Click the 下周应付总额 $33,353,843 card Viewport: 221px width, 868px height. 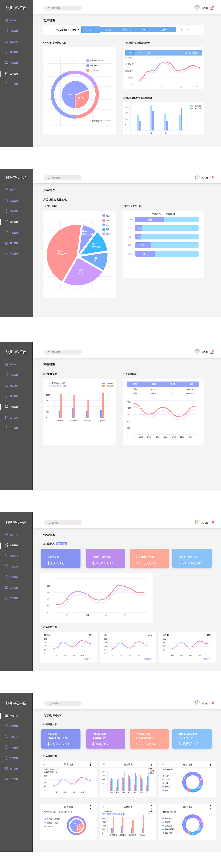149,739
